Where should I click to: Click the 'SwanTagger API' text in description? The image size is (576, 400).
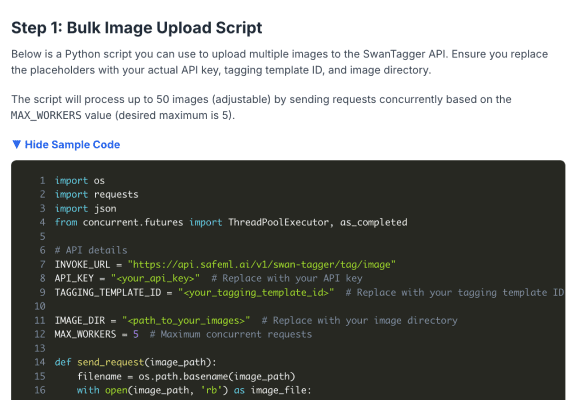pos(405,54)
